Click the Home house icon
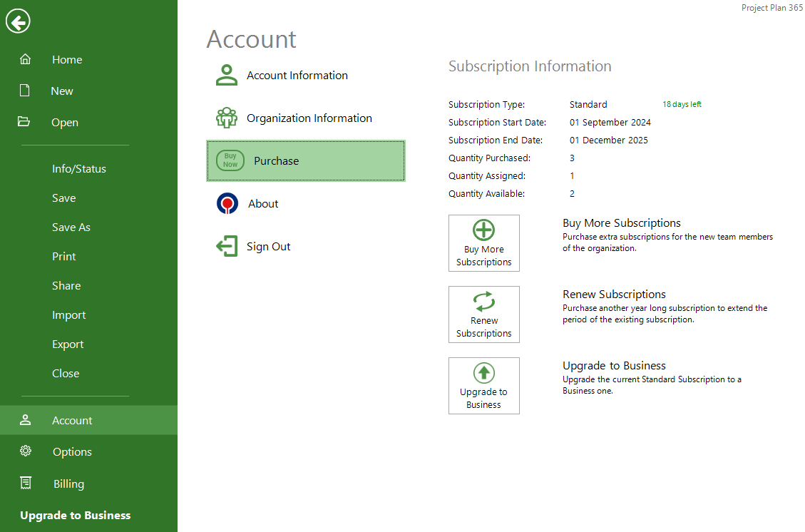805x532 pixels. 26,60
